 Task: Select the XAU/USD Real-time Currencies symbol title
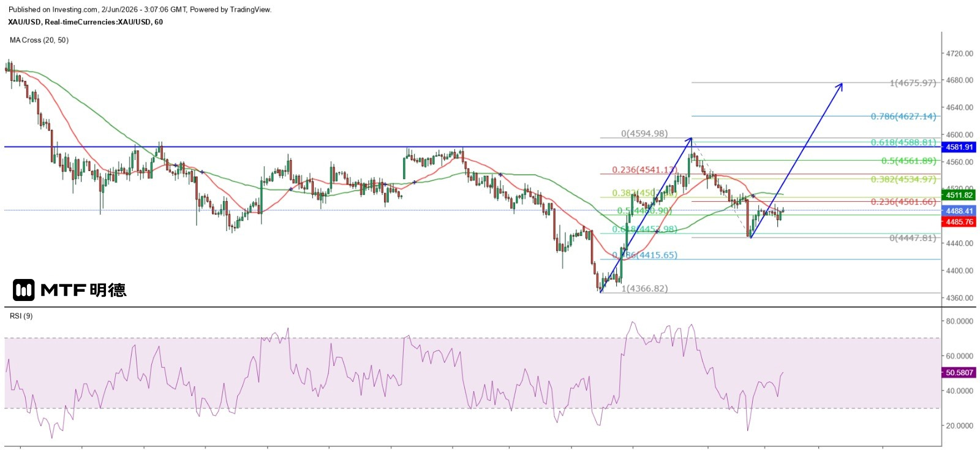pos(86,22)
